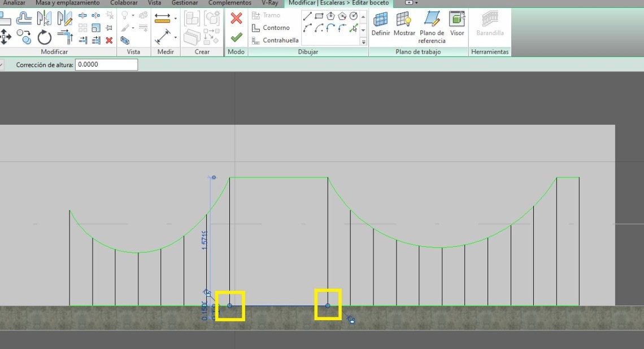Click the small red X delete icon in Modificar

[109, 40]
